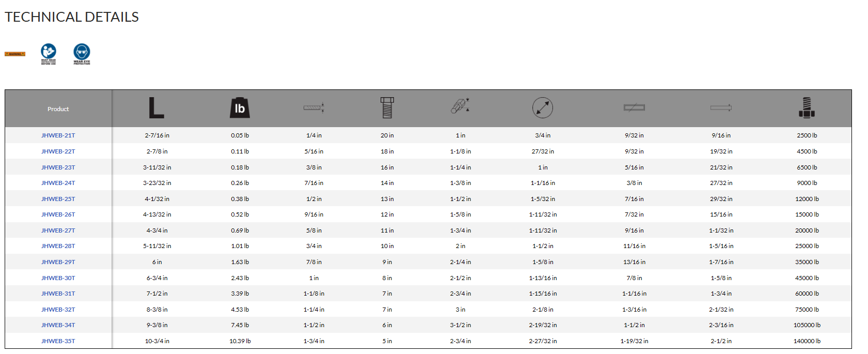Select the '0.69 lb' weight cell

click(240, 230)
